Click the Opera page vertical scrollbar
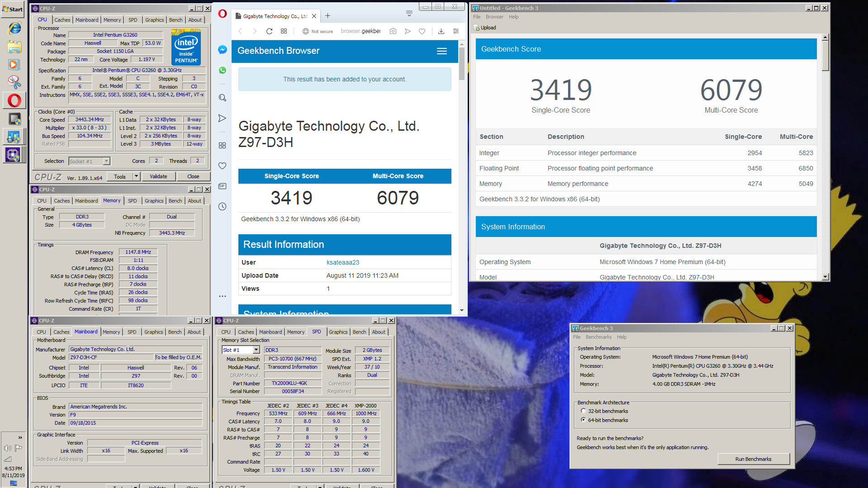The width and height of the screenshot is (868, 488). pyautogui.click(x=461, y=63)
